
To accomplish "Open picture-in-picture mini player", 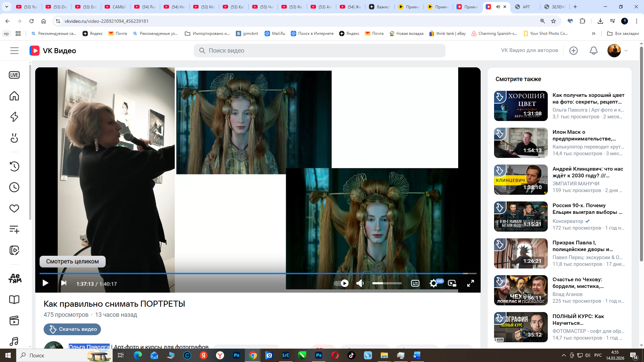I will 452,284.
